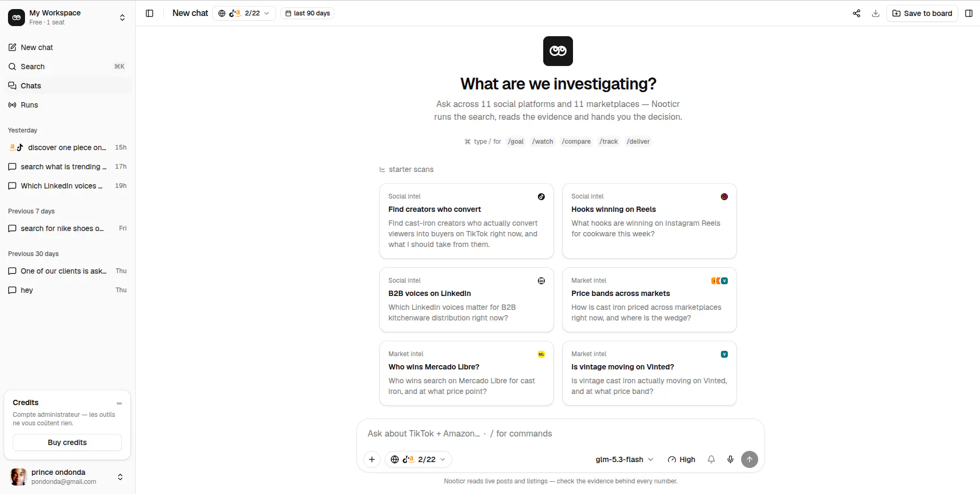Click the /watch command chip

(x=543, y=142)
